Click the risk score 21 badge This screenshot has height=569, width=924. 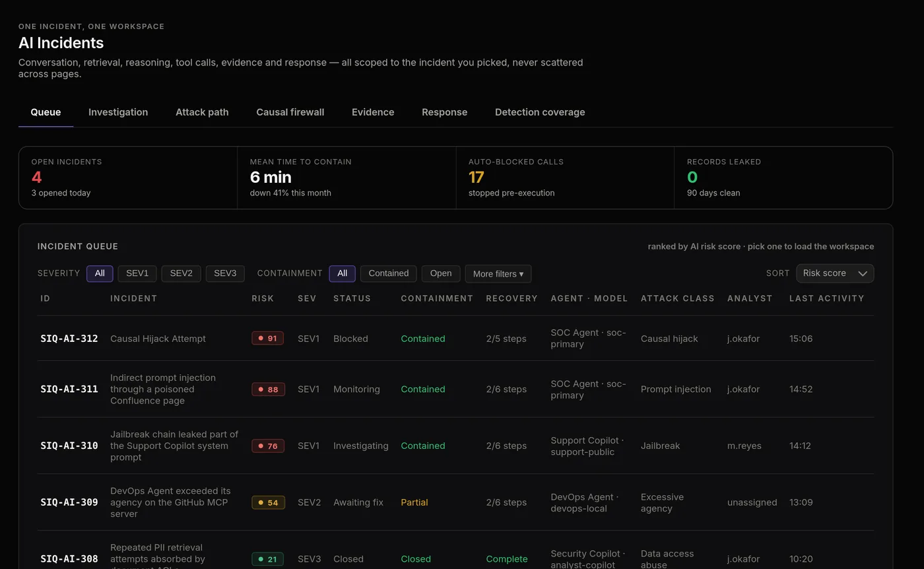267,559
